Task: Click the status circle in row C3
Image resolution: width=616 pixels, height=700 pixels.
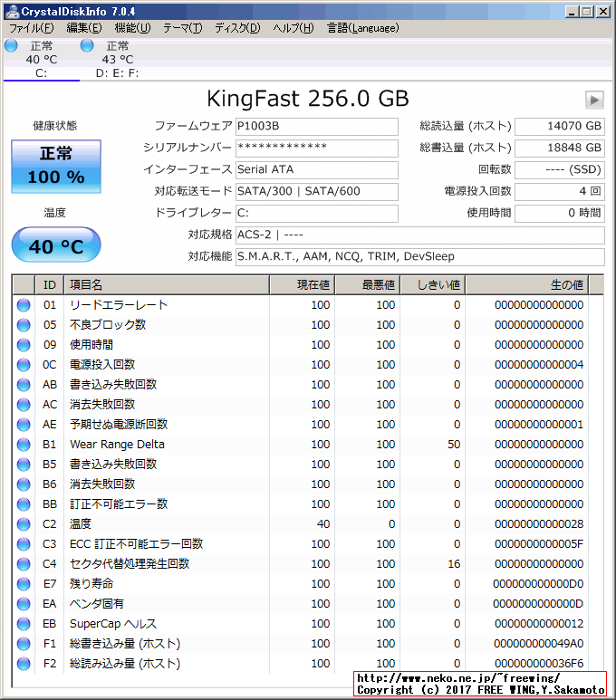Action: coord(24,544)
